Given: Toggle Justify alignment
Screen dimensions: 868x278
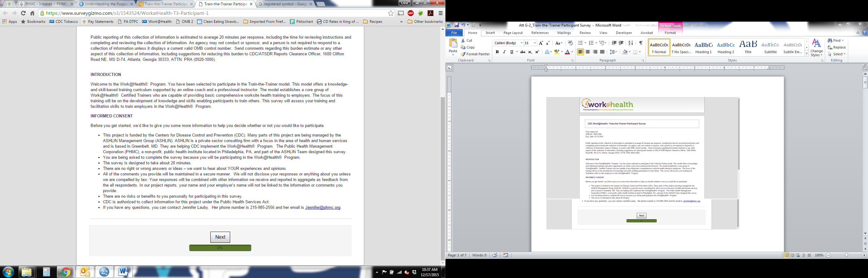Looking at the screenshot, I should (x=602, y=52).
